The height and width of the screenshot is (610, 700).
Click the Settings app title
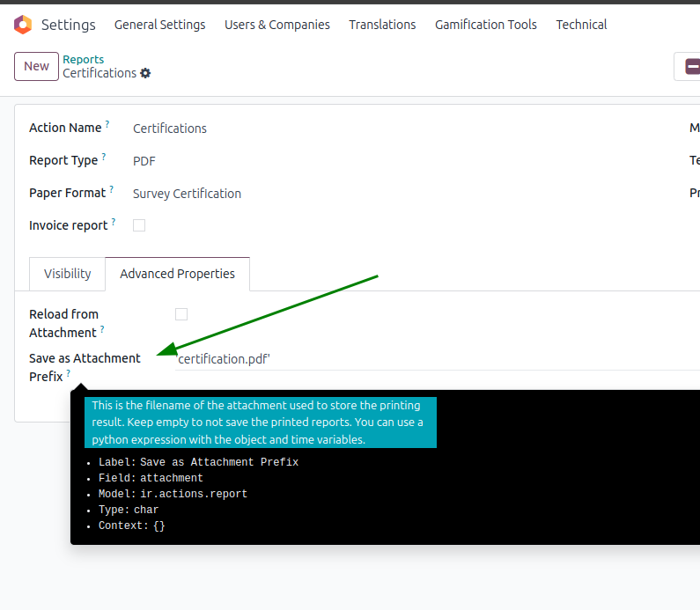69,25
